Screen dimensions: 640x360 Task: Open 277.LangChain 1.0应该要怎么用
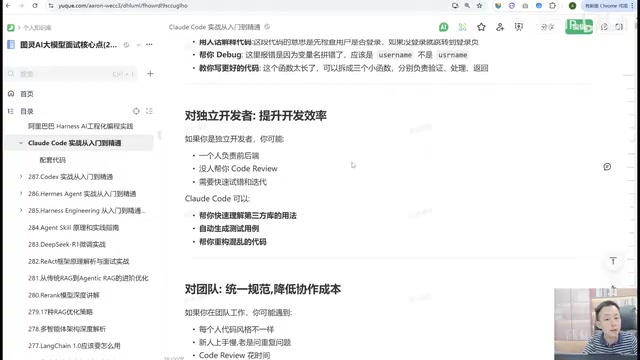pyautogui.click(x=74, y=346)
